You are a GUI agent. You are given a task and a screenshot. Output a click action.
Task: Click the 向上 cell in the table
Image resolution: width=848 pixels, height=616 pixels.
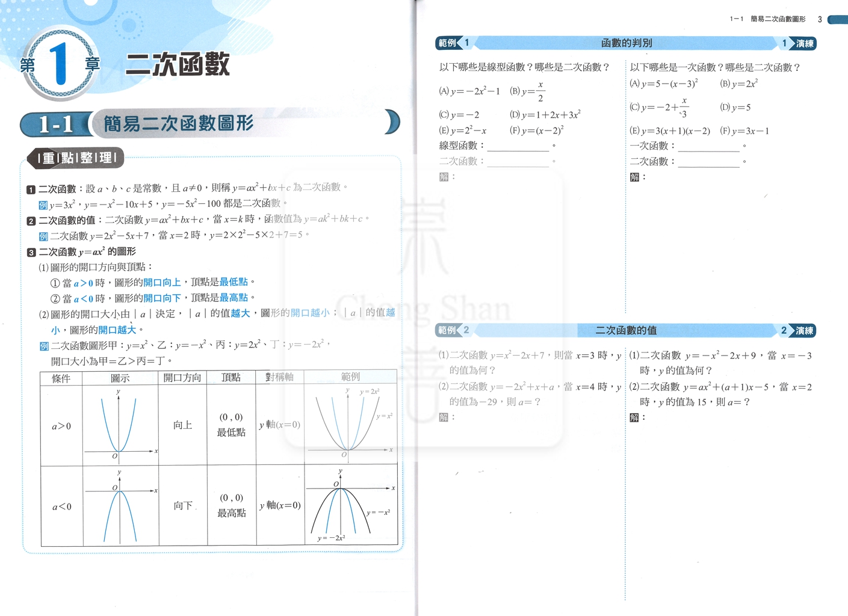183,425
